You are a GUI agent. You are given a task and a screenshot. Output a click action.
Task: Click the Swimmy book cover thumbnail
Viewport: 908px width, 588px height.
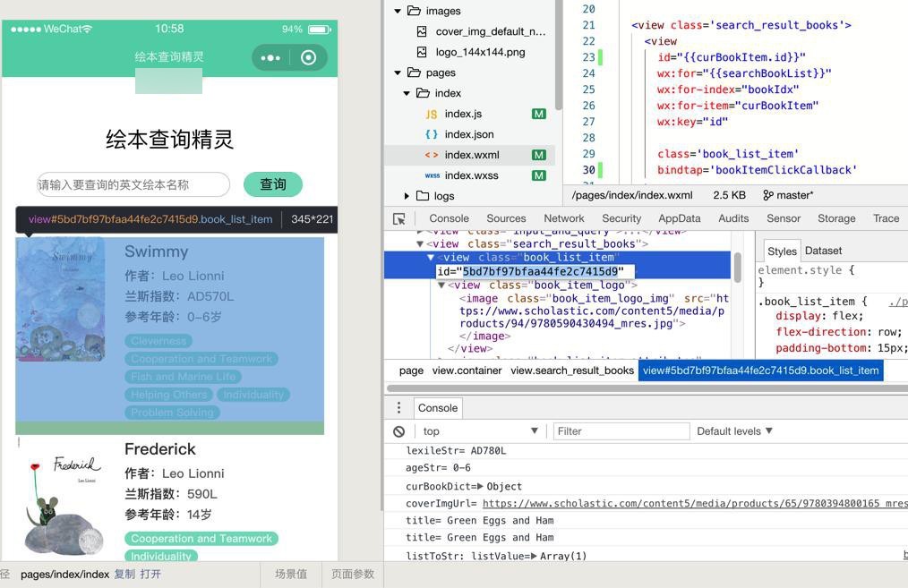click(x=61, y=300)
